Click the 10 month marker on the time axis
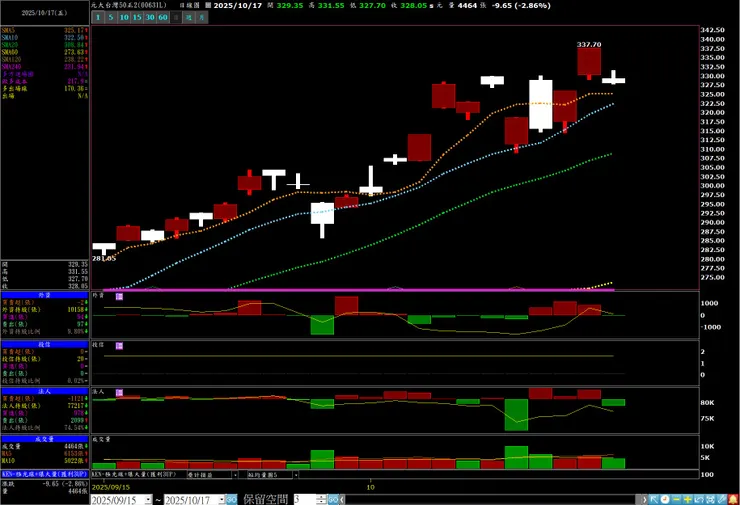This screenshot has height=505, width=740. click(x=370, y=487)
